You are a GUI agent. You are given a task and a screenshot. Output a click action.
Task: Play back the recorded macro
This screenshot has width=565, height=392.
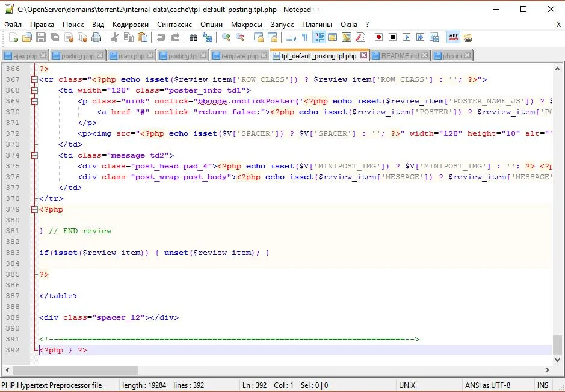[406, 37]
